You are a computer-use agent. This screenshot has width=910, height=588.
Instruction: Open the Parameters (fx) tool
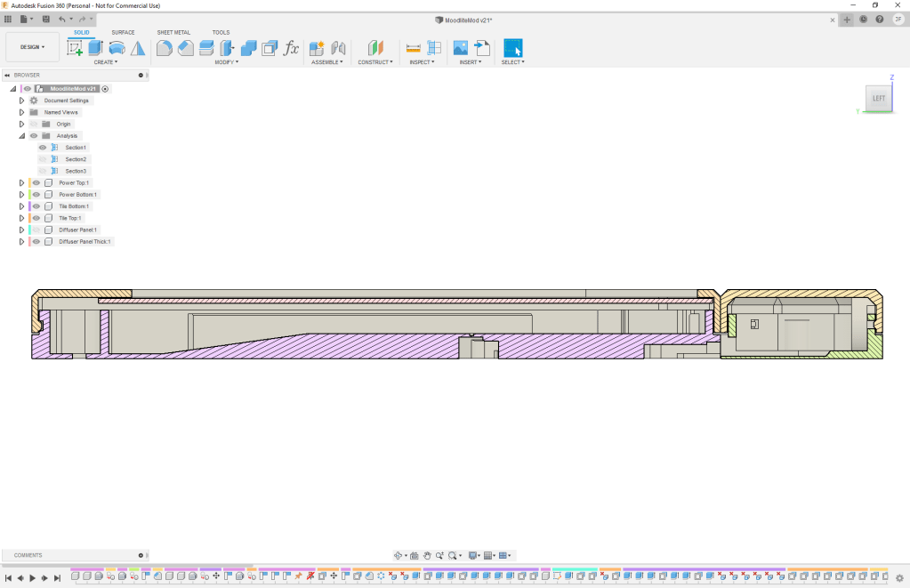click(291, 48)
